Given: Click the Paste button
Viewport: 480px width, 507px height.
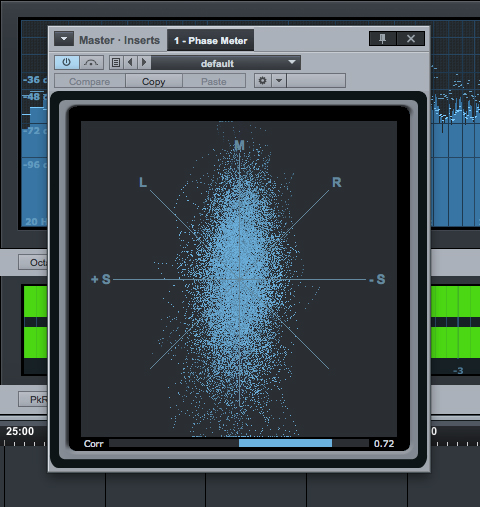Looking at the screenshot, I should 214,81.
